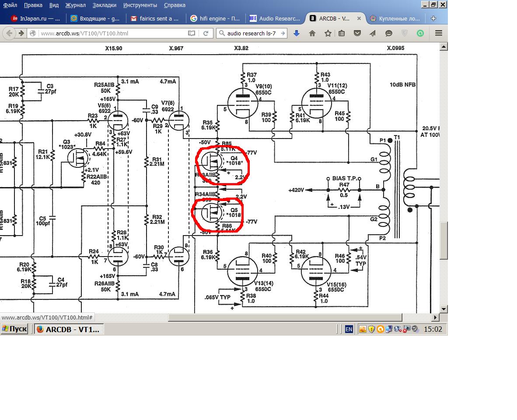Open the hamburger menu button
Image resolution: width=517 pixels, height=420 pixels.
[438, 33]
